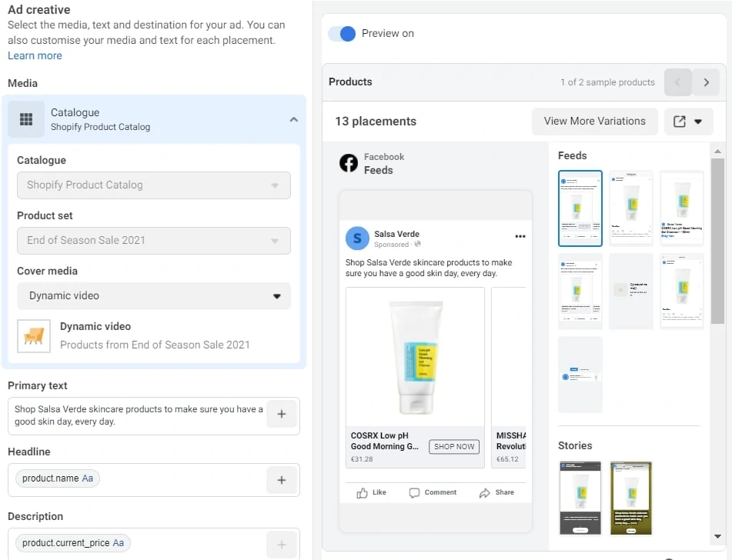Click the open-in-new-window share icon
This screenshot has height=560, width=732.
point(679,122)
